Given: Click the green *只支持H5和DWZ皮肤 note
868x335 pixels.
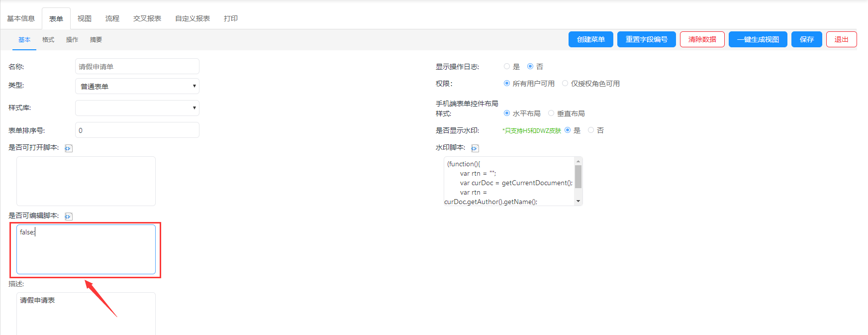Looking at the screenshot, I should point(532,130).
